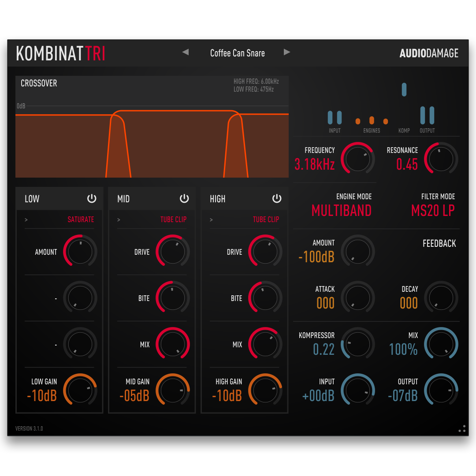The width and height of the screenshot is (476, 476).
Task: Advance to the next preset
Action: click(287, 52)
